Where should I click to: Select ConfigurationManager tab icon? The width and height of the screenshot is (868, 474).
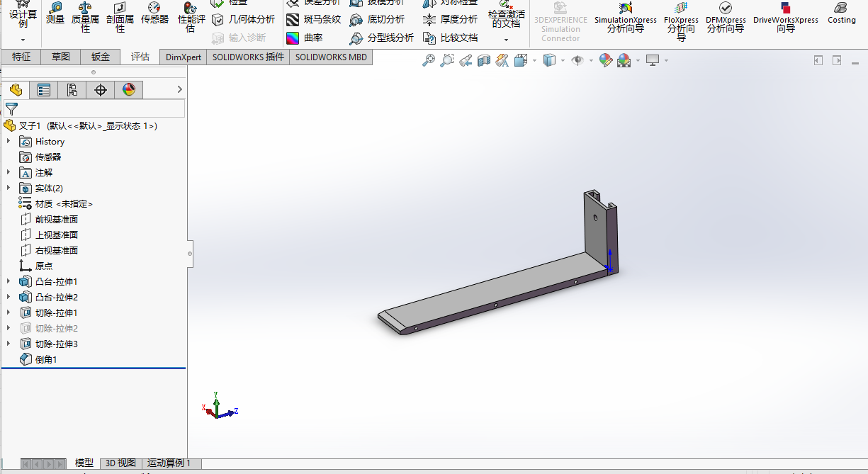pos(72,89)
